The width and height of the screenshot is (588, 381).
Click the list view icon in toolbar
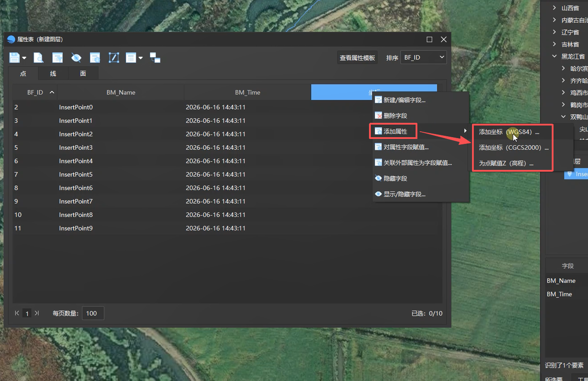[131, 57]
